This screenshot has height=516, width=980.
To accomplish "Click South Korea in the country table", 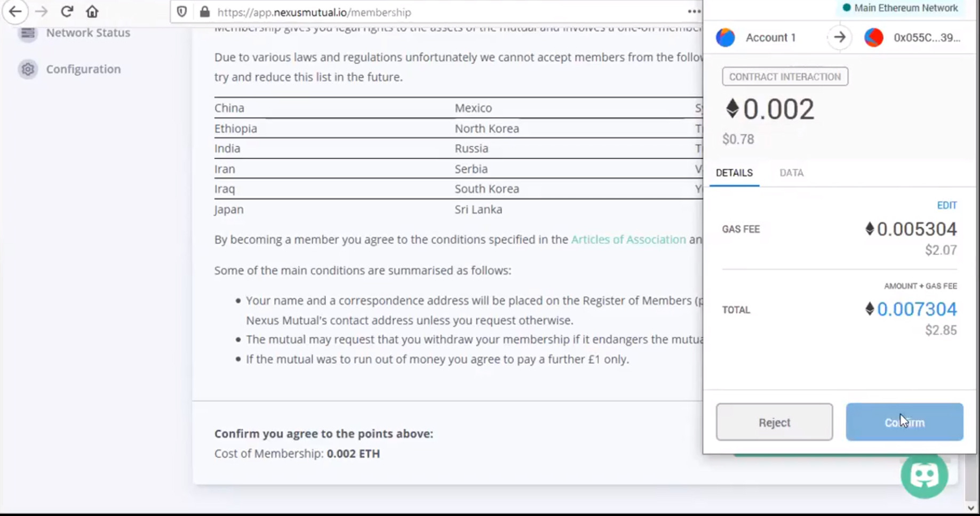I will [x=487, y=189].
